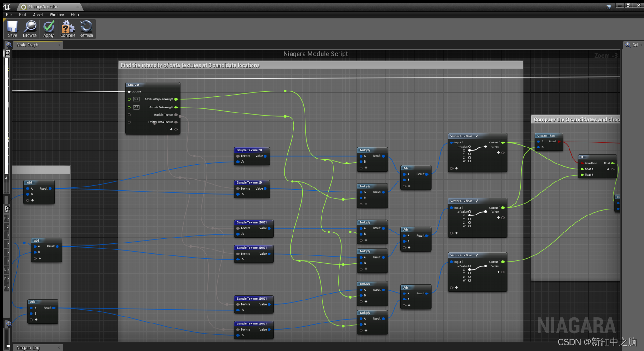Click Module.Texture output pin

click(x=176, y=115)
